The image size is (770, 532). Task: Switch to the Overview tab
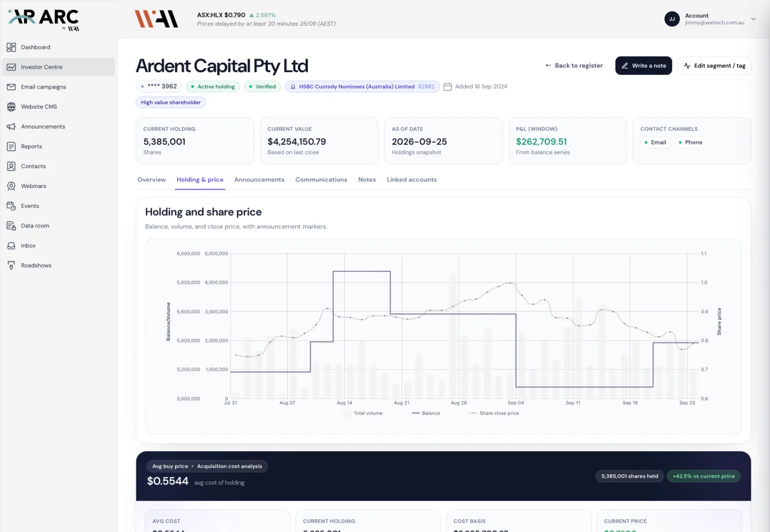151,180
